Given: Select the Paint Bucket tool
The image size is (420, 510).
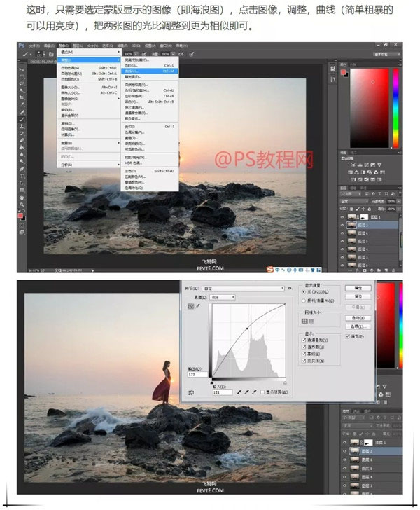Looking at the screenshot, I should (22, 147).
